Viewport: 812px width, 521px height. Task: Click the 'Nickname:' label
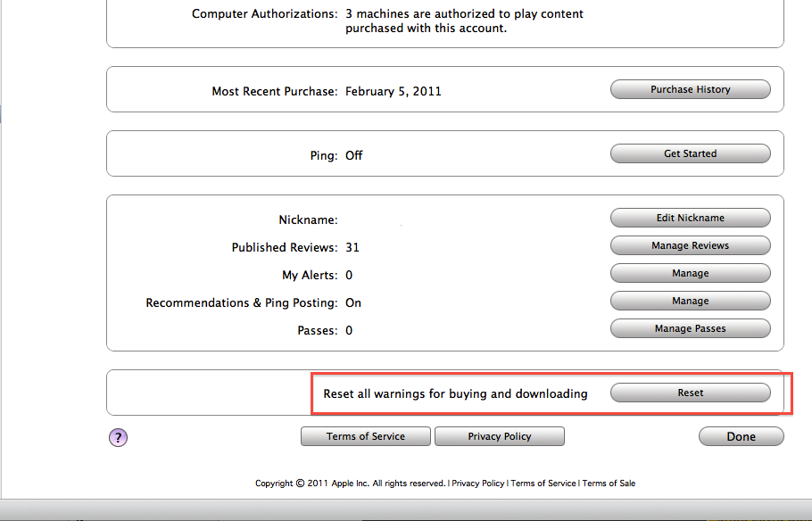308,219
